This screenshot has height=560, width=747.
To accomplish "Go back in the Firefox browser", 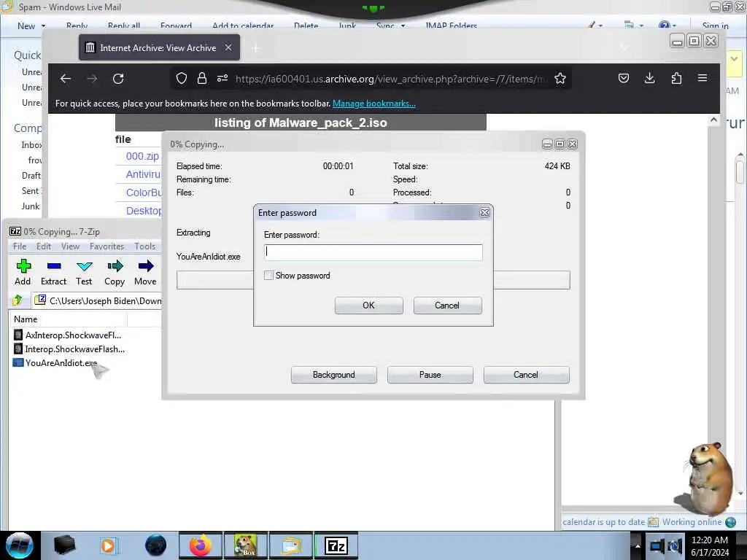I will point(66,79).
